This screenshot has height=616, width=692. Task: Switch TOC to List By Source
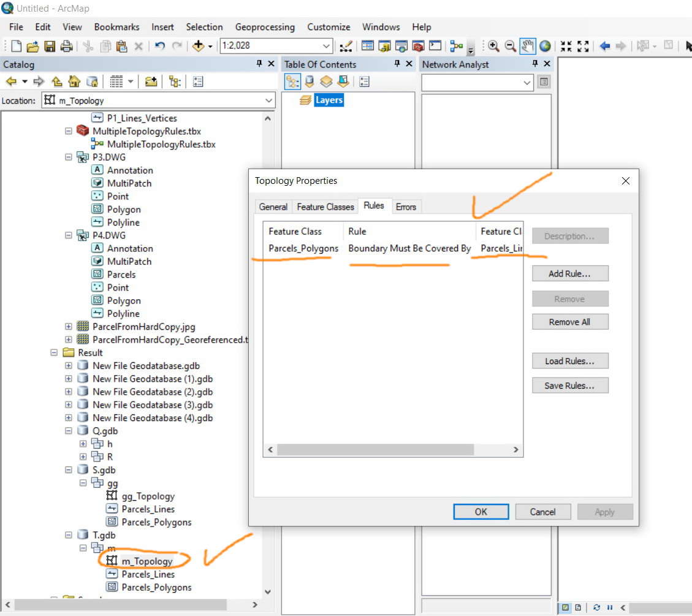click(x=310, y=82)
